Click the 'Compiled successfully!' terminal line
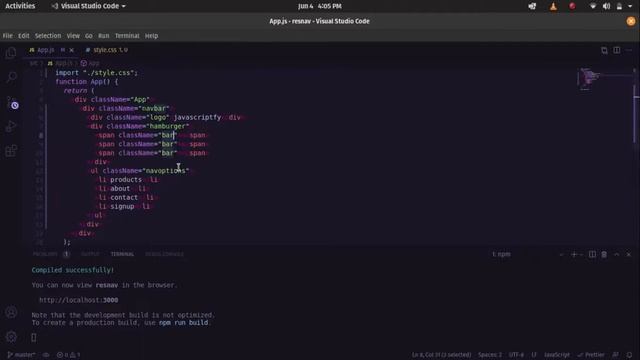640x360 pixels. pyautogui.click(x=73, y=270)
